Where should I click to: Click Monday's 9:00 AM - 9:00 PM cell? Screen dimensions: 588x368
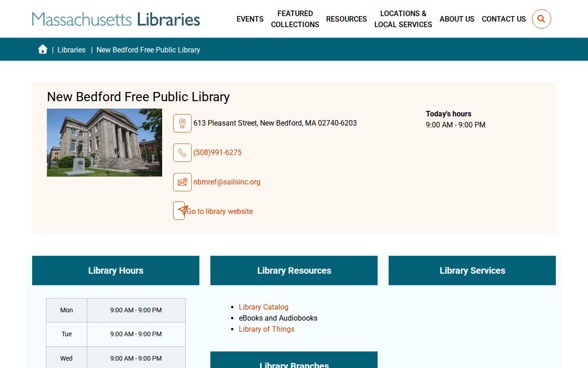click(x=136, y=310)
